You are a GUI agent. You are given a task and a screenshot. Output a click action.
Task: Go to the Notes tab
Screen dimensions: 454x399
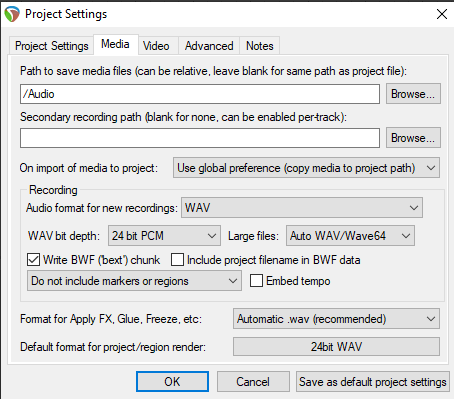coord(260,46)
